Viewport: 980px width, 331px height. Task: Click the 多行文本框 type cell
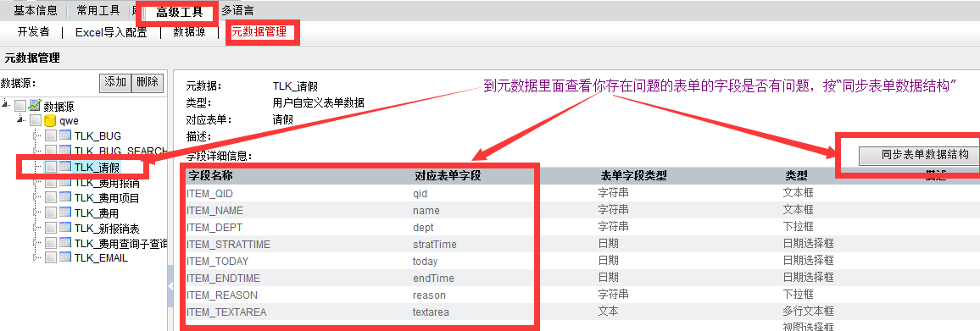[x=808, y=311]
